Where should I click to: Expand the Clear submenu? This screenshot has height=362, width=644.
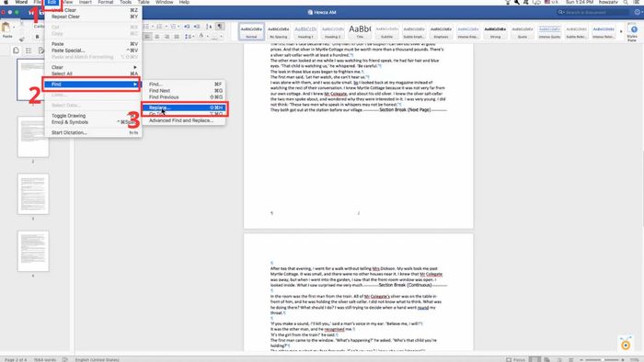[93, 67]
